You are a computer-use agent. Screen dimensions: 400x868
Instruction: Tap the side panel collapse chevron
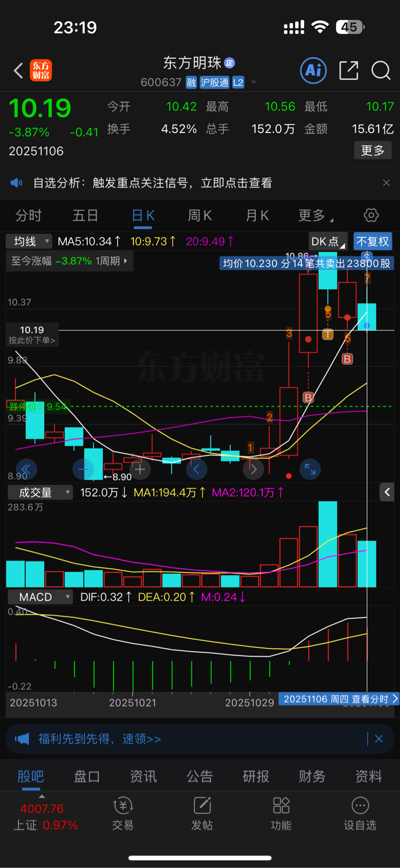[x=387, y=492]
